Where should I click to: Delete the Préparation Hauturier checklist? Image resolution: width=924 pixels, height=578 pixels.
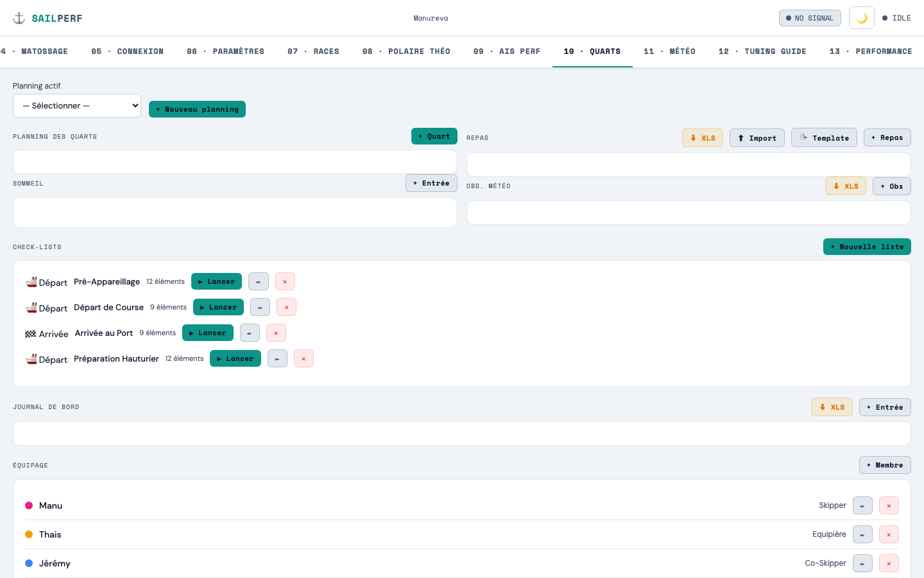click(304, 358)
